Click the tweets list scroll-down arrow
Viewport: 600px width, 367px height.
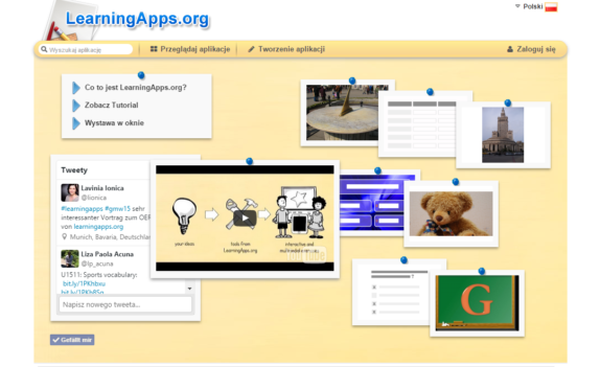point(189,289)
